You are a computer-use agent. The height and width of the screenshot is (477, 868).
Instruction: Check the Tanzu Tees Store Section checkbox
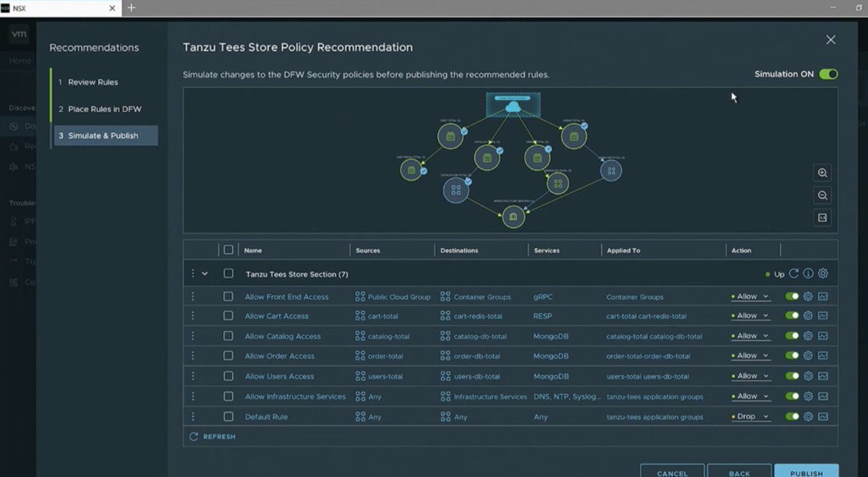(229, 274)
